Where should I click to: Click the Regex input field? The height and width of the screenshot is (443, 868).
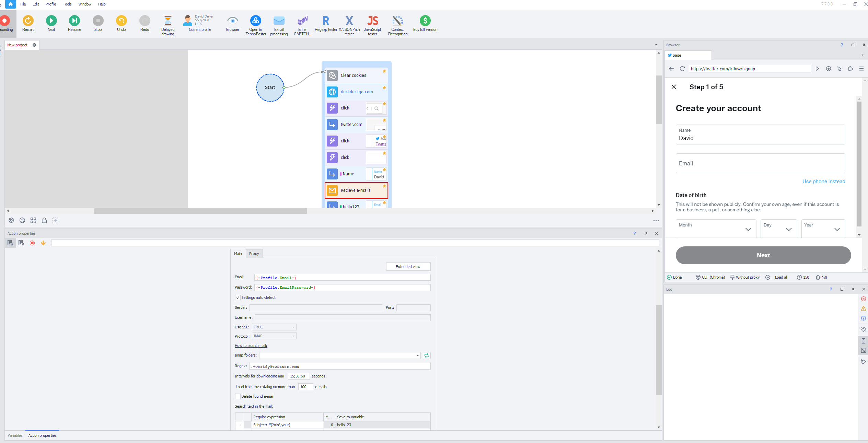(340, 366)
